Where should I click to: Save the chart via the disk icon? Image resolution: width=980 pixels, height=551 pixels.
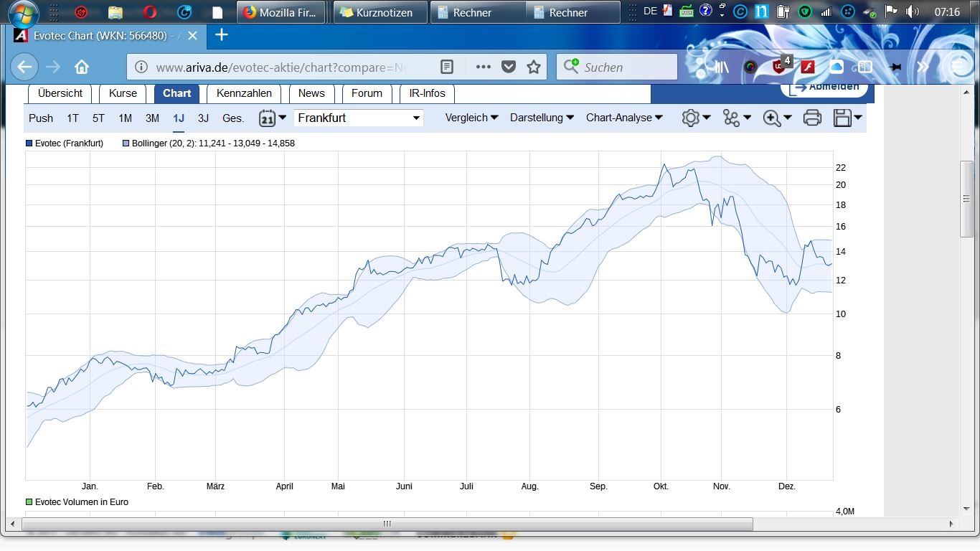(x=843, y=118)
